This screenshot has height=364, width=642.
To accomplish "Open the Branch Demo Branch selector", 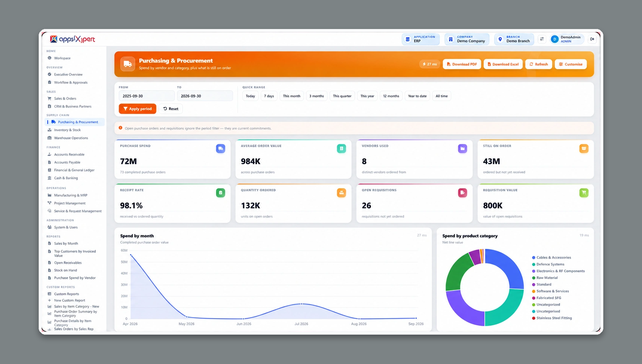I will click(514, 39).
